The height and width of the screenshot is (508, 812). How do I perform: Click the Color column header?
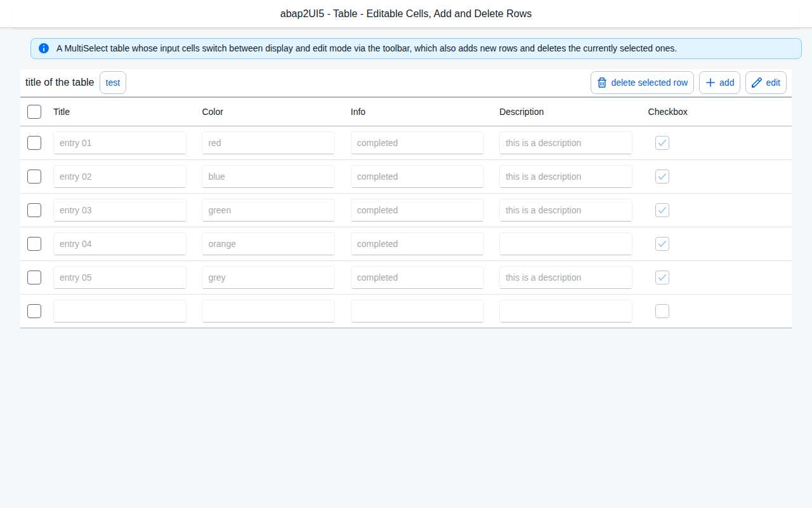click(x=213, y=112)
